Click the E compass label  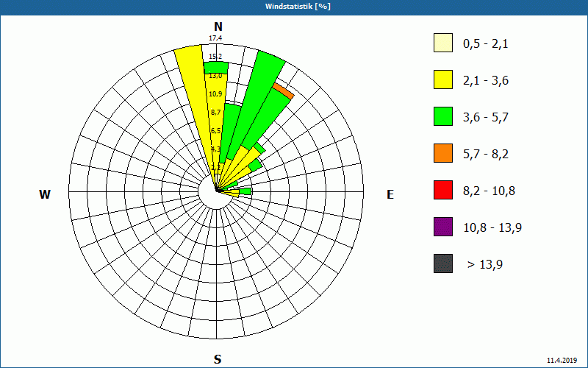(390, 194)
